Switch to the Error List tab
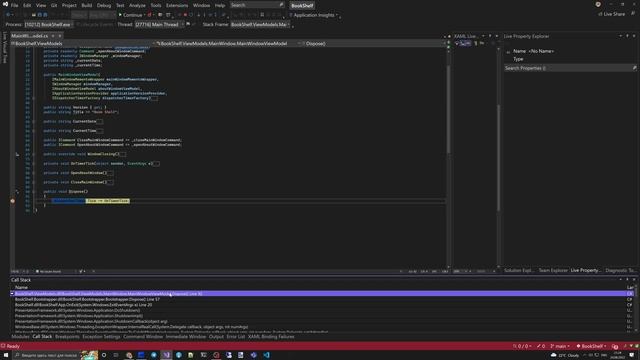 (x=236, y=337)
